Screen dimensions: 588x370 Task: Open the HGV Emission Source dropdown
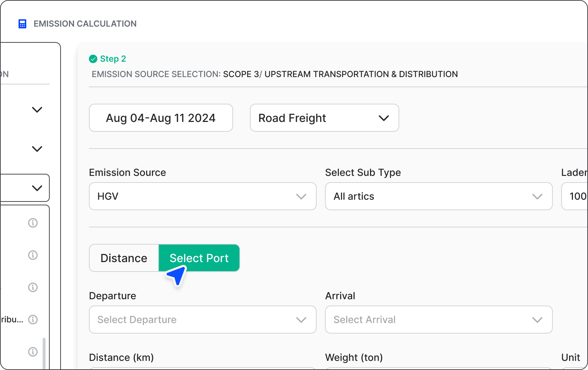(203, 196)
